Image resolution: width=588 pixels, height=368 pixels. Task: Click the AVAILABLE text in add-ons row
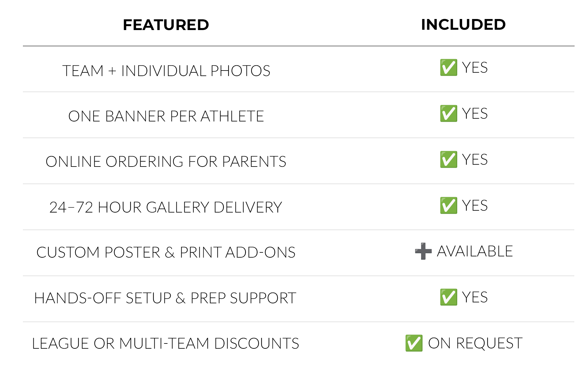(x=475, y=251)
